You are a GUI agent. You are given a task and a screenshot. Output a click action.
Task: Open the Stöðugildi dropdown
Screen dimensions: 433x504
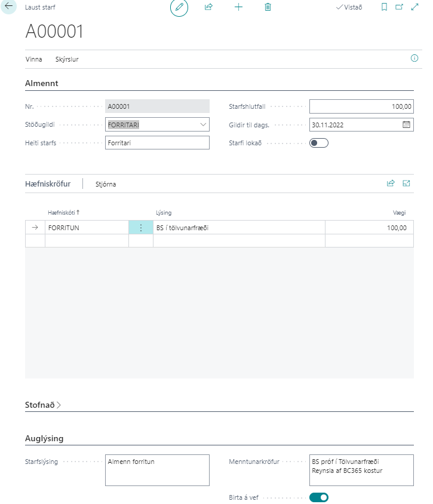point(203,124)
